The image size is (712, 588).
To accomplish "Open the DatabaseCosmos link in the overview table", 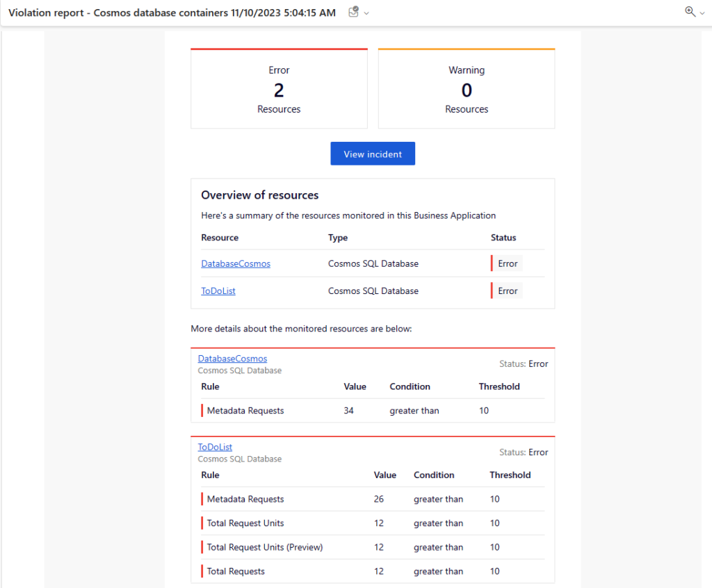I will 235,263.
